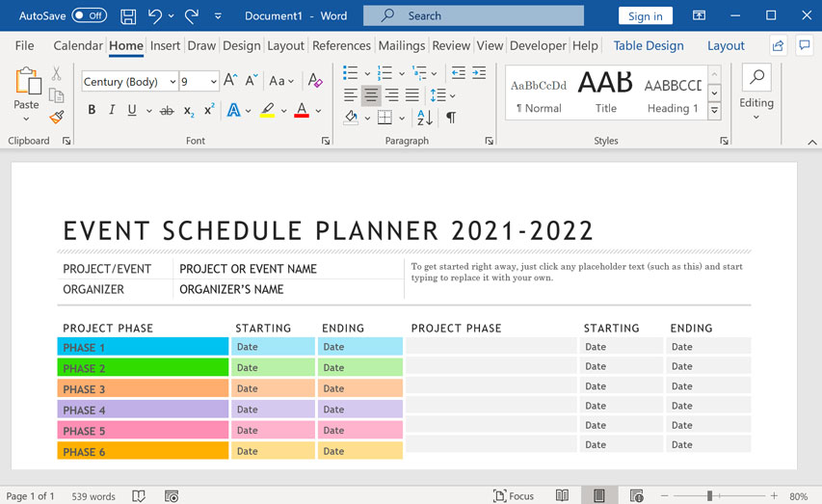822x504 pixels.
Task: Open the font name dropdown Century (Body)
Action: tap(130, 82)
